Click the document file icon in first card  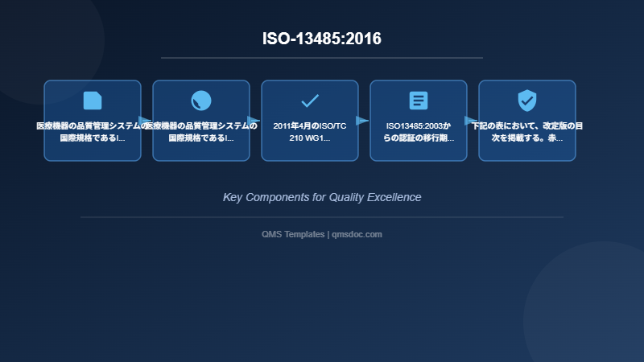click(x=93, y=101)
